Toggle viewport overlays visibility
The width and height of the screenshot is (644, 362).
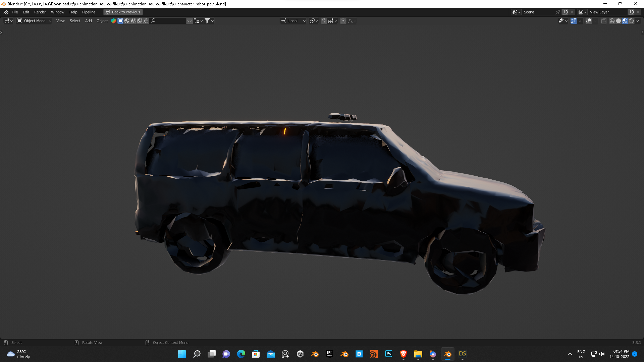click(589, 21)
